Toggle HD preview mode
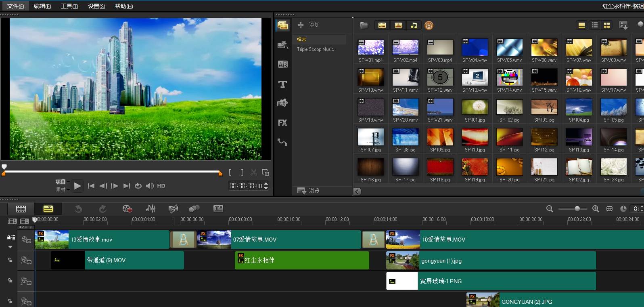This screenshot has height=307, width=644. tap(161, 186)
